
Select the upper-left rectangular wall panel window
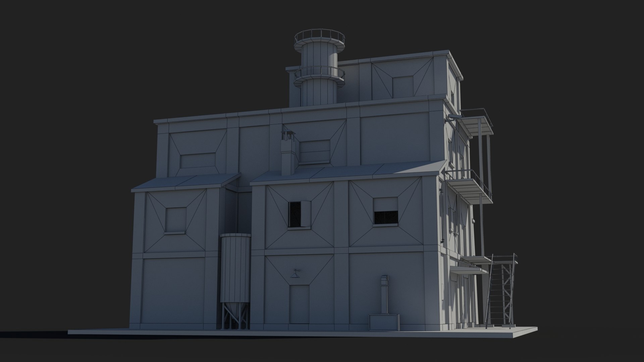pos(198,161)
